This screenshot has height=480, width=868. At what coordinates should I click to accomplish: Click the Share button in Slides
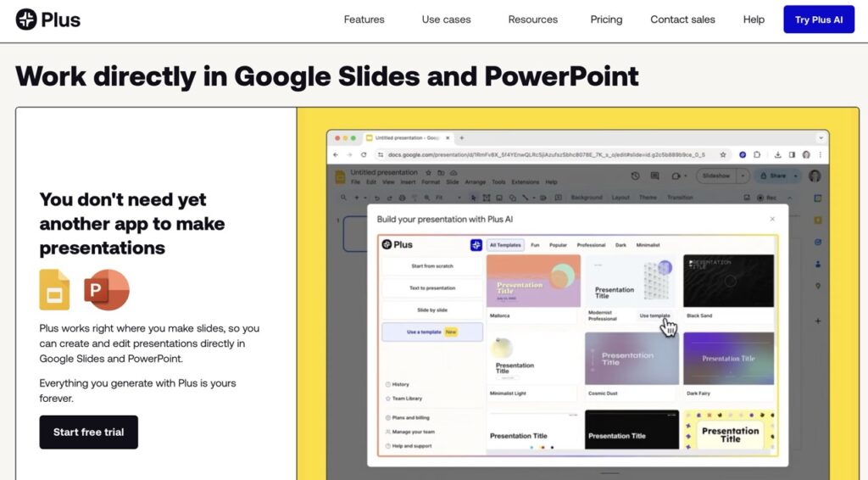pyautogui.click(x=773, y=176)
